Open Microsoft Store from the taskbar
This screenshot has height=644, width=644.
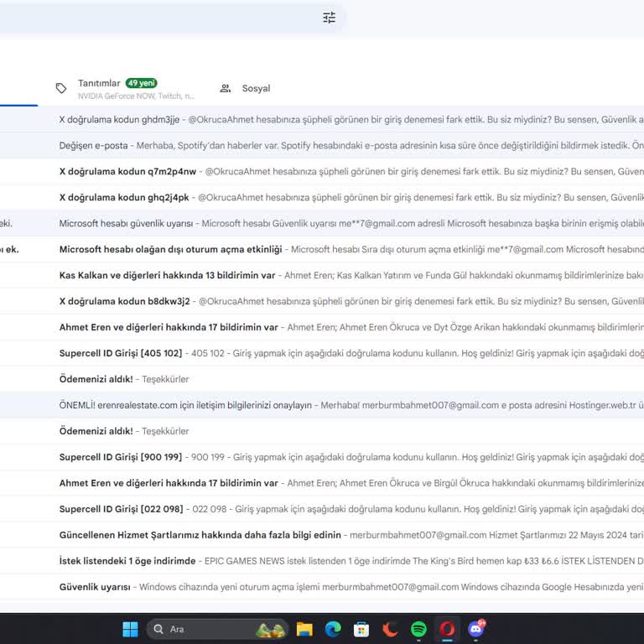coord(361,629)
